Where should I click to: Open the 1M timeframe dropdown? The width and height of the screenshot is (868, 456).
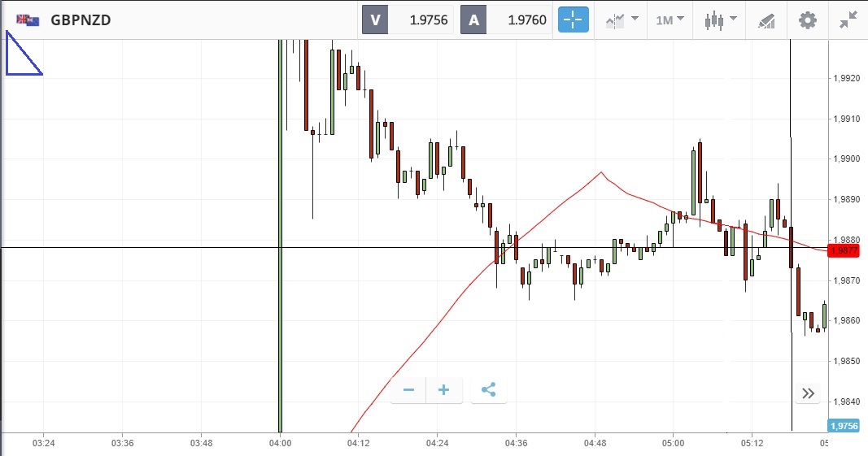click(670, 20)
